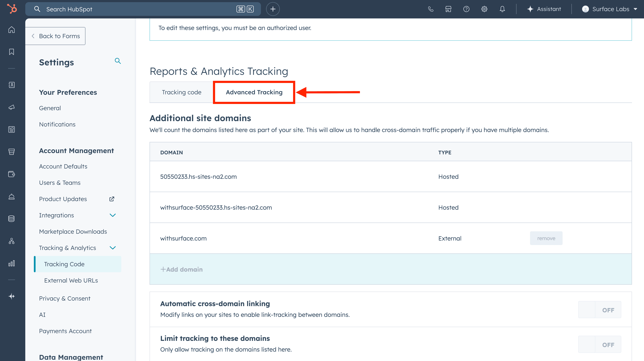Open the Data management database icon in sidebar

(x=12, y=219)
